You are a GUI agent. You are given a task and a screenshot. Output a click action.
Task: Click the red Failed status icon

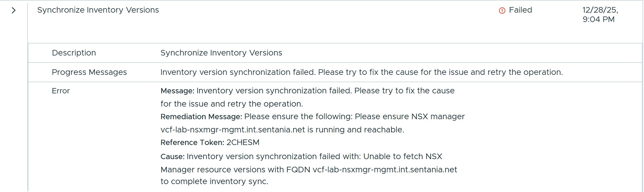tap(502, 11)
